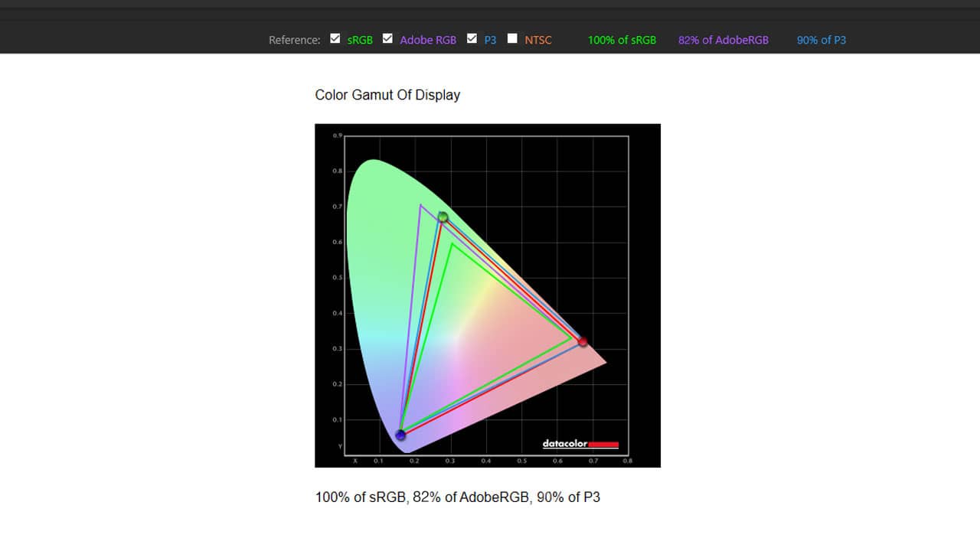Click the purple Adobe RGB label

pos(428,40)
